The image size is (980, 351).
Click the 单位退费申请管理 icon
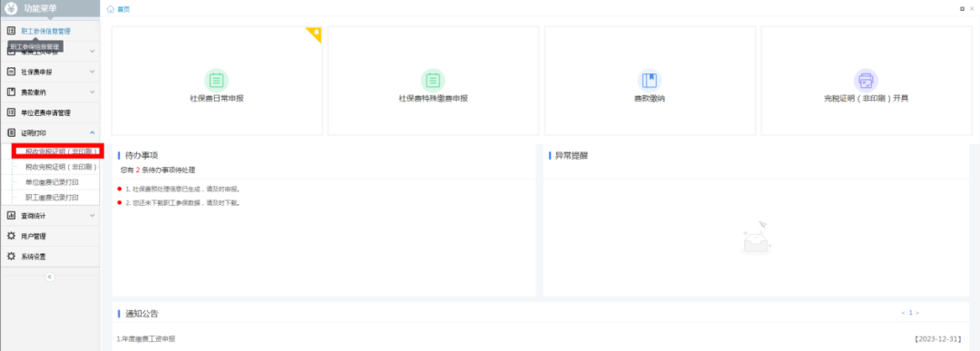click(11, 112)
